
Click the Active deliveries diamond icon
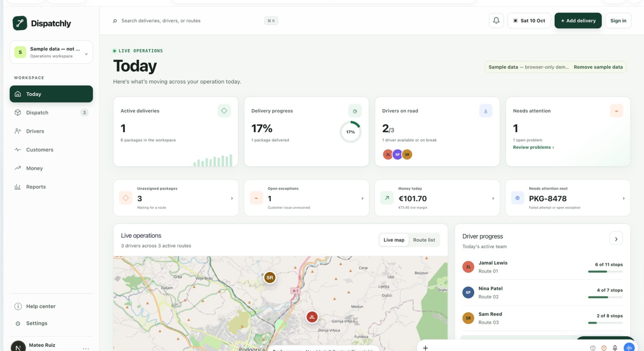point(224,111)
